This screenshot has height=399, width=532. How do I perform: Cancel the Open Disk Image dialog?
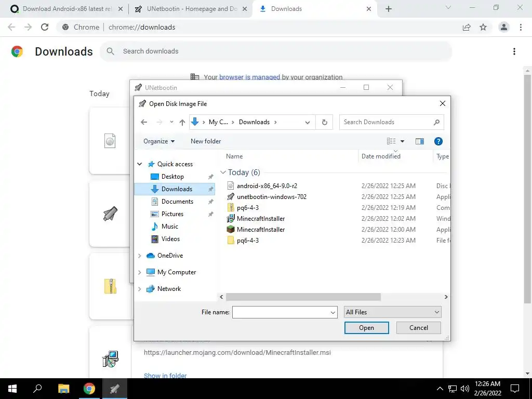point(418,328)
